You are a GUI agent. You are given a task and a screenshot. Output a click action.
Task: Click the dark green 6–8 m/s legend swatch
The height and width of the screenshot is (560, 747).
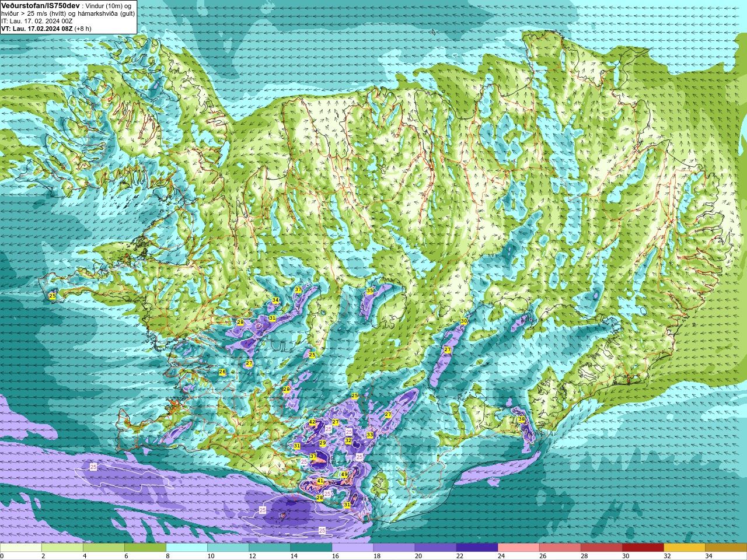coord(145,548)
